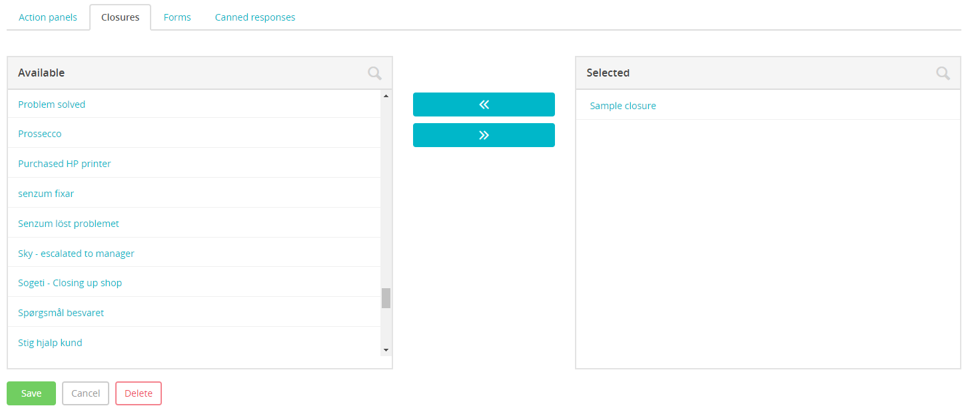Switch to the Forms tab
Viewport: 980px width, 414px height.
[177, 17]
